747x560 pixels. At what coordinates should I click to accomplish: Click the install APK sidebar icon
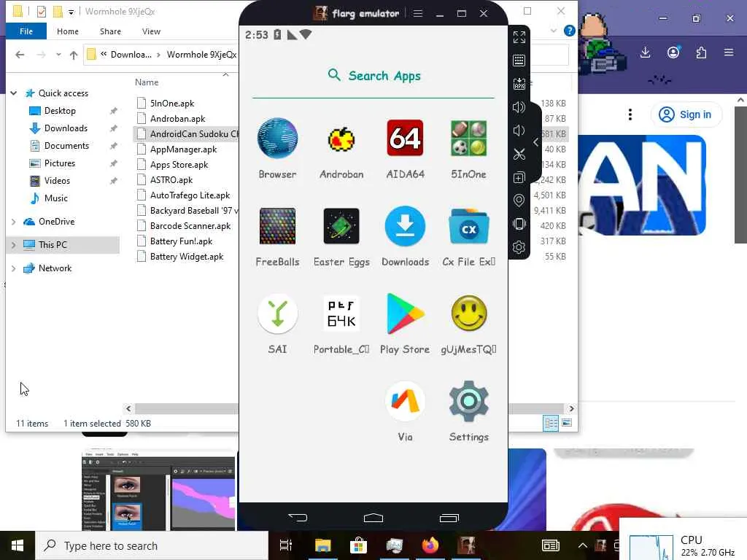click(519, 84)
